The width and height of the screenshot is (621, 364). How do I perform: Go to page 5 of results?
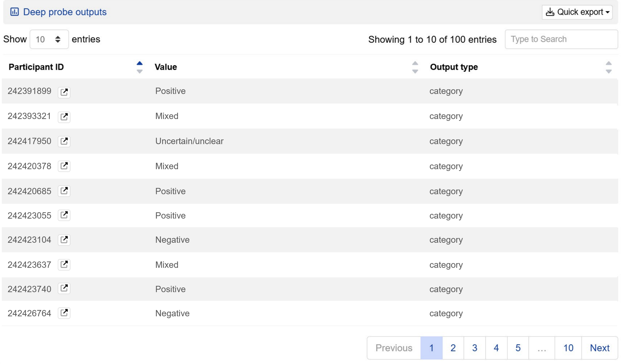(518, 348)
